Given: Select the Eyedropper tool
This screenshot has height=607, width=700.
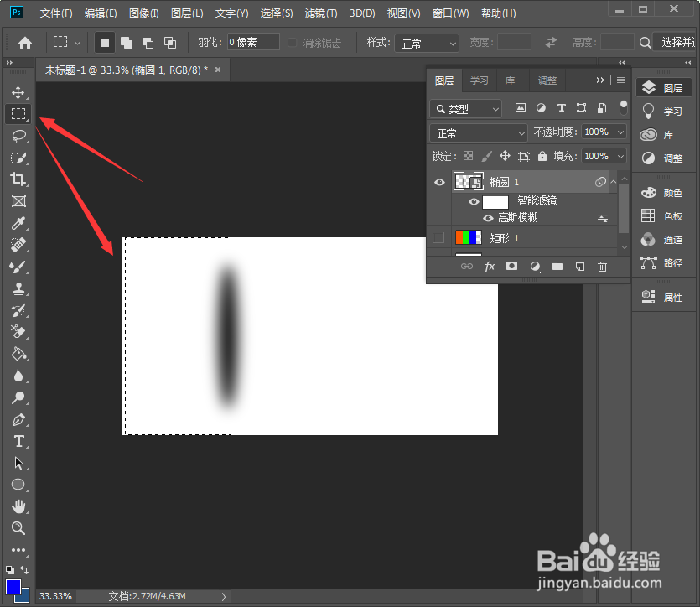Looking at the screenshot, I should 18,223.
